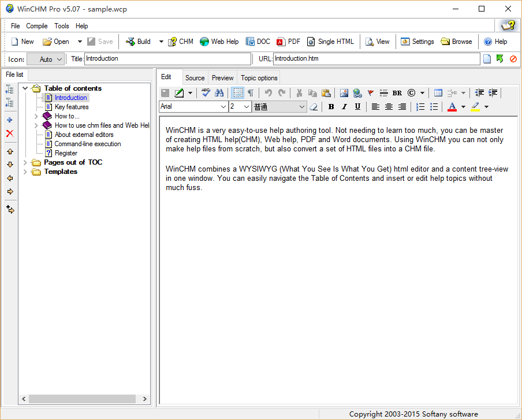This screenshot has height=420, width=522.
Task: Move the selected topic down
Action: click(10, 165)
